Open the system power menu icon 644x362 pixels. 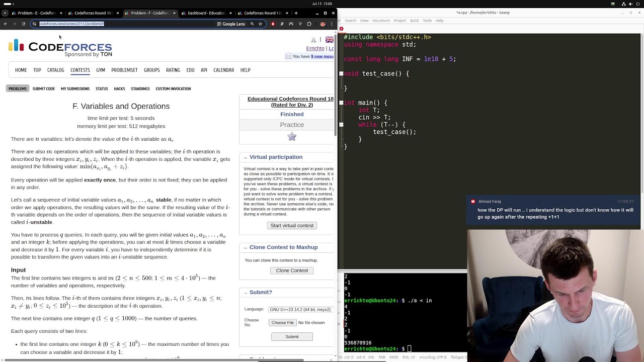point(638,4)
